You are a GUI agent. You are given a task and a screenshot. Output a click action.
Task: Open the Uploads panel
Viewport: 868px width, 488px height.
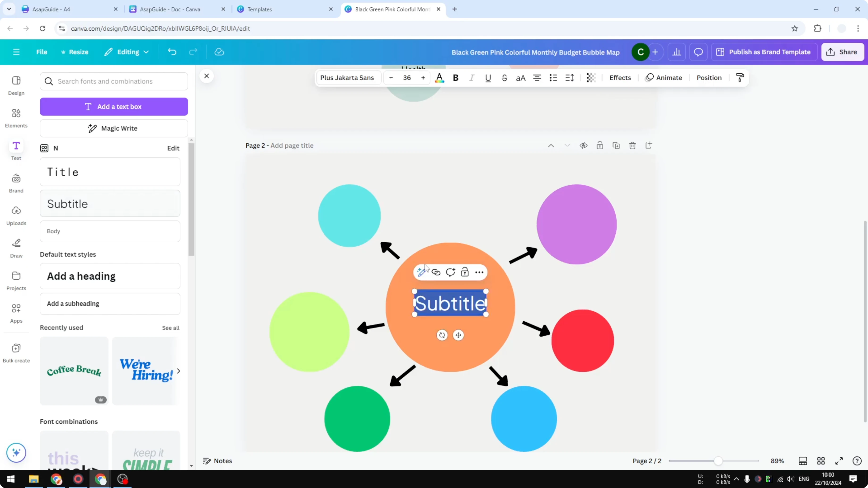16,215
